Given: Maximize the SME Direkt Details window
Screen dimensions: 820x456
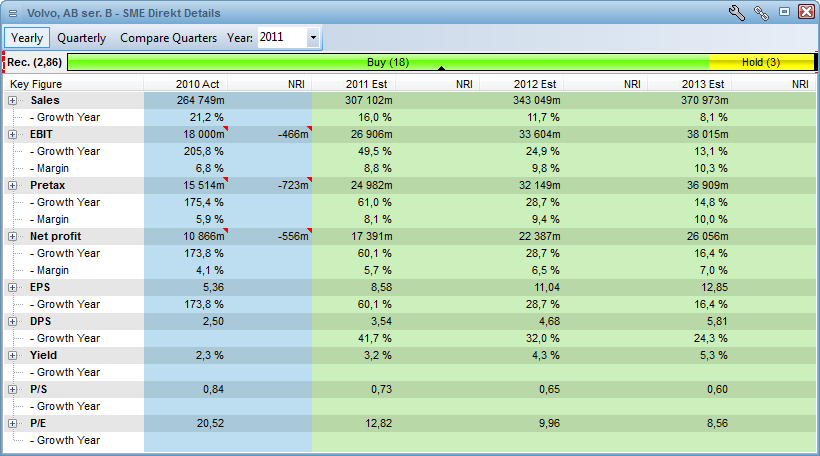Looking at the screenshot, I should coord(784,13).
